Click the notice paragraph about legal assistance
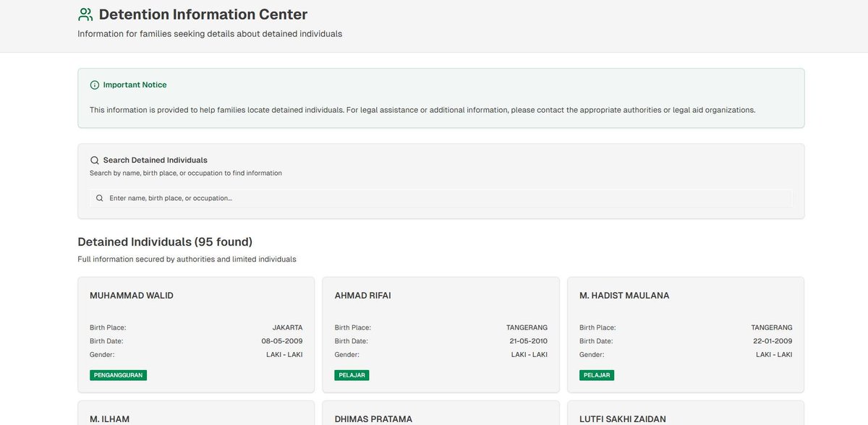Screen dimensions: 868x425 point(422,110)
